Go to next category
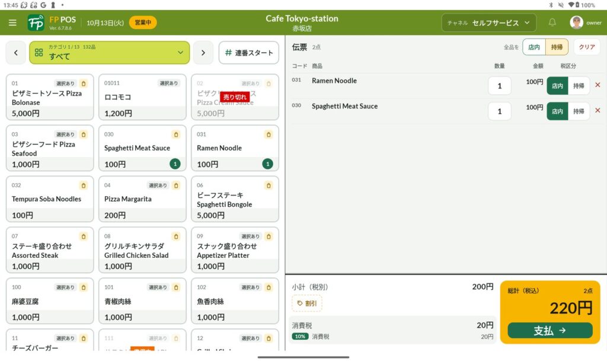607x364 pixels. pos(203,53)
